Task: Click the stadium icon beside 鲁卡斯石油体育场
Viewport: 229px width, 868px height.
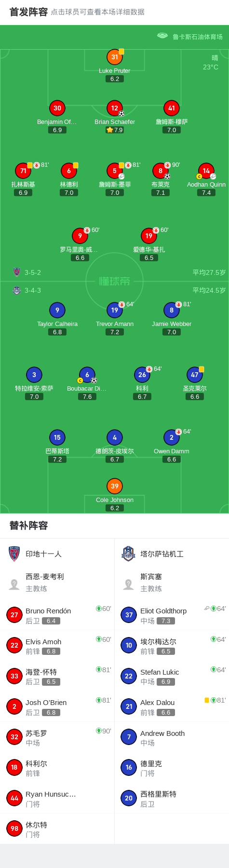Action: point(162,36)
